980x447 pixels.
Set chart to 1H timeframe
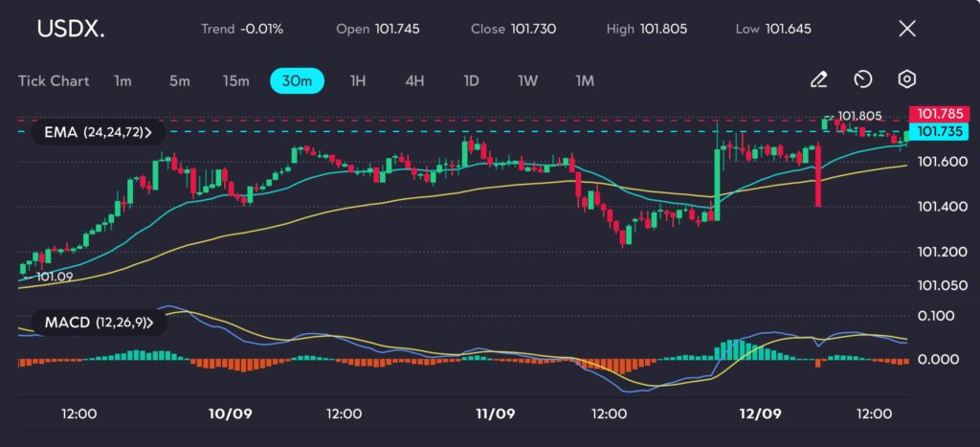coord(357,80)
